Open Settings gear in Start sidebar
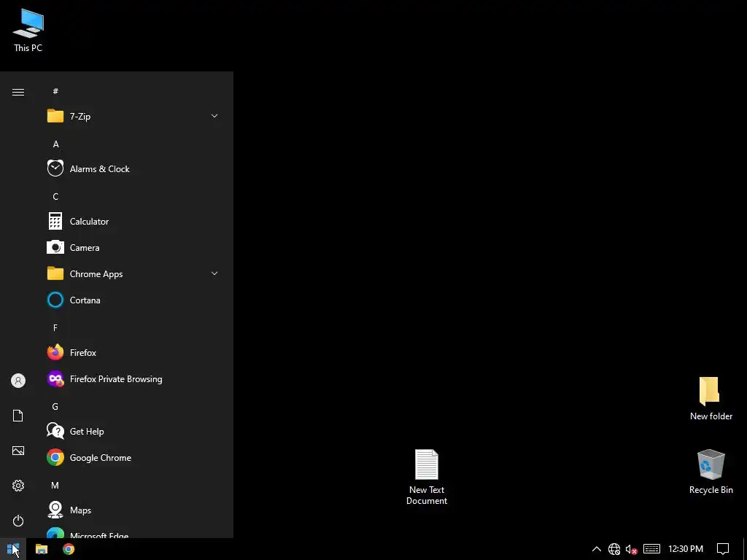 tap(18, 486)
